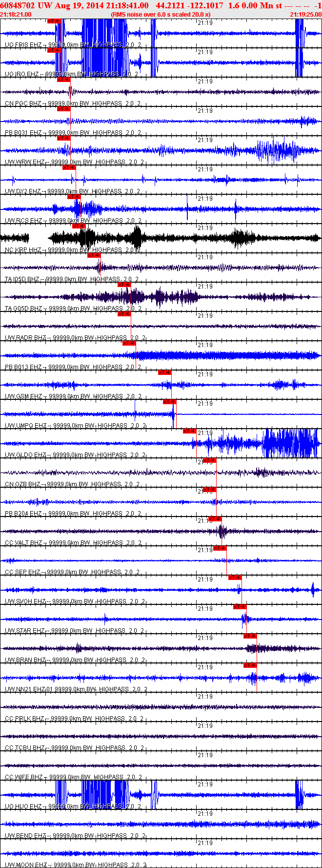
Task: Click the red pick marker on the UW WRW trace
Action: (x=63, y=138)
